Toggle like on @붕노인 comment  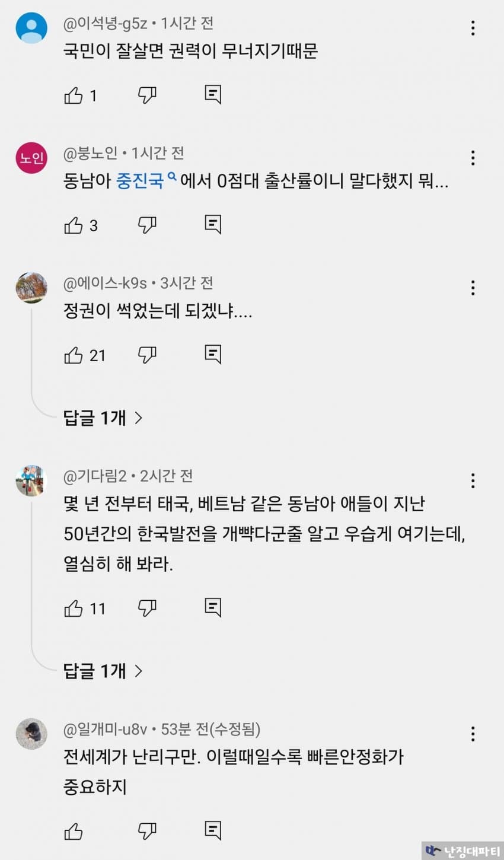74,225
